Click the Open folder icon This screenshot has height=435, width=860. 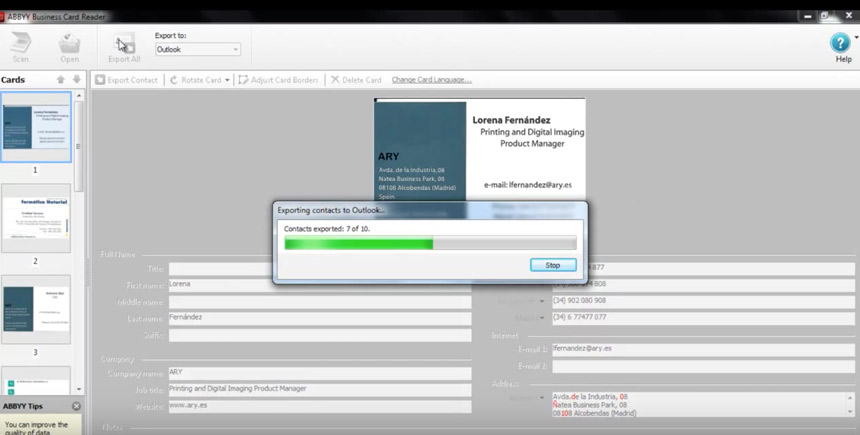pos(69,44)
